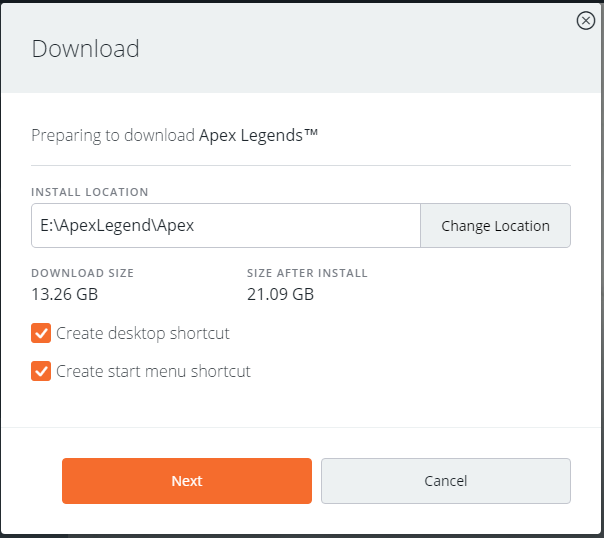The image size is (604, 538).
Task: Toggle Create start menu shortcut checkbox
Action: pyautogui.click(x=41, y=371)
